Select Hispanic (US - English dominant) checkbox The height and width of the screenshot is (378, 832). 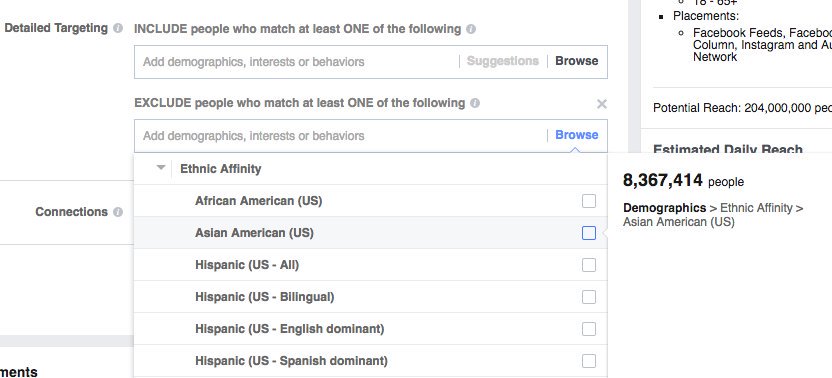click(588, 329)
